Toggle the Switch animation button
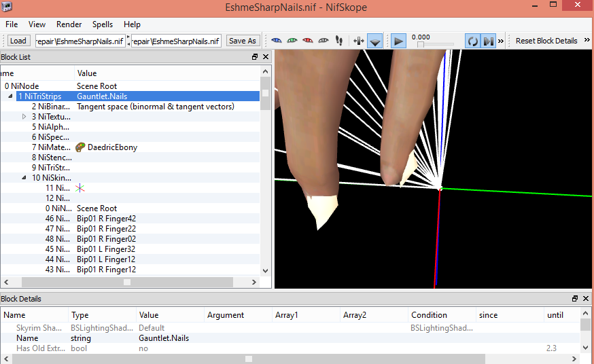Screen dimensions: 594x364 pyautogui.click(x=488, y=41)
